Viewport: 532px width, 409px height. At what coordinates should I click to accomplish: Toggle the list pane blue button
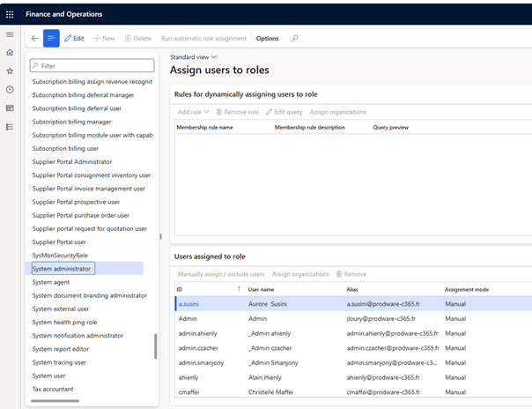pyautogui.click(x=51, y=39)
